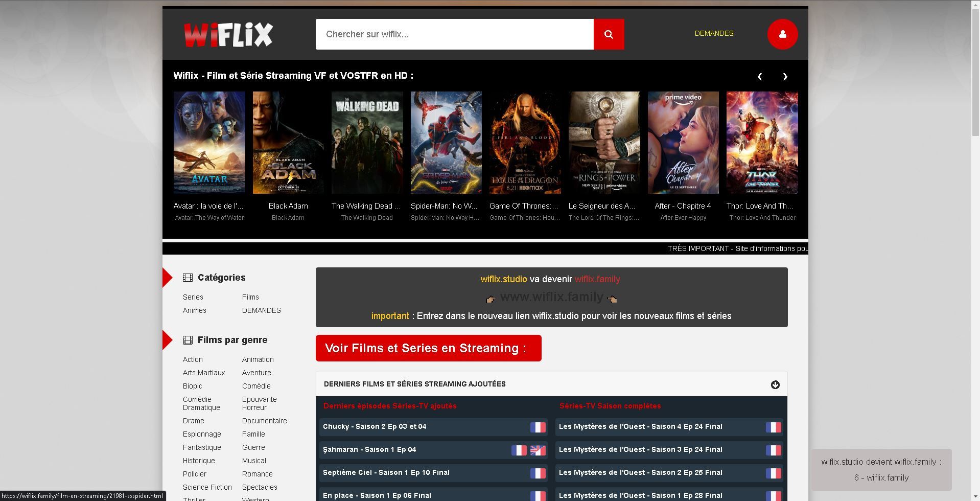Click the Films par genre film icon
This screenshot has height=501, width=980.
click(x=188, y=340)
